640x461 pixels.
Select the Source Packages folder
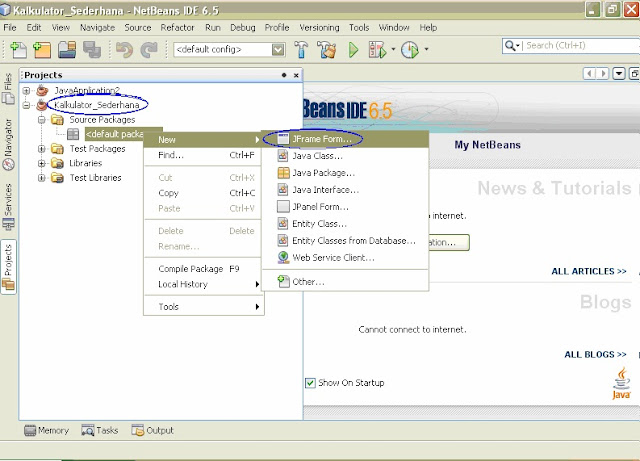[x=102, y=120]
